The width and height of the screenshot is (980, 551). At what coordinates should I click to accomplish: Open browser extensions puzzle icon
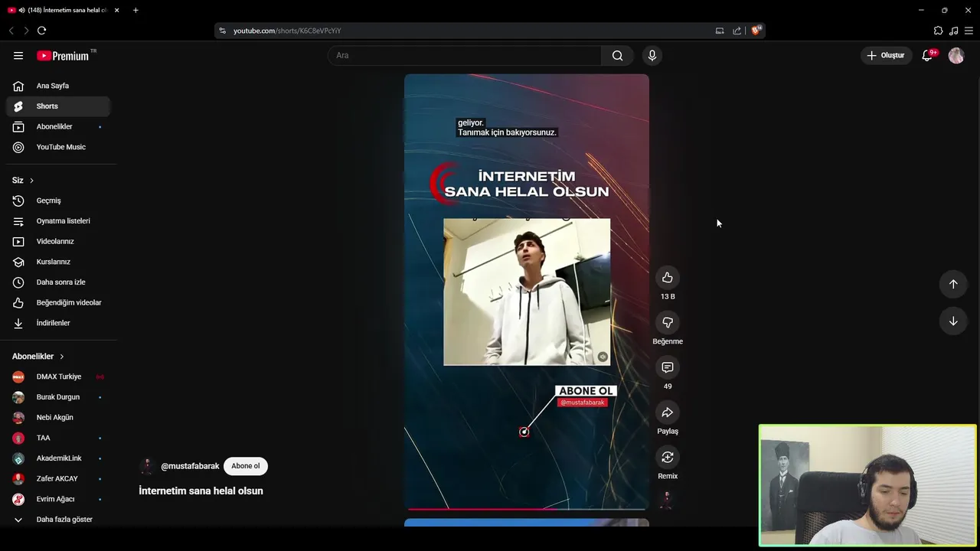click(x=938, y=31)
